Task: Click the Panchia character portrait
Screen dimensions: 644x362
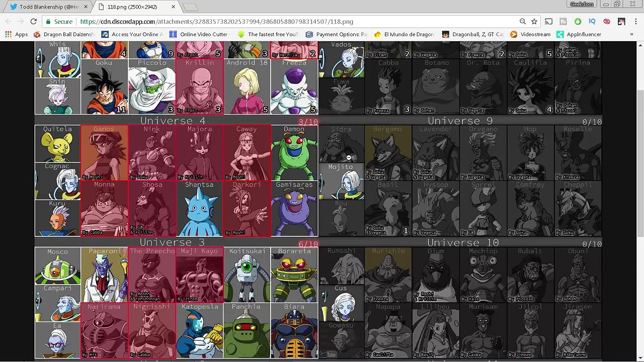Action: pyautogui.click(x=247, y=330)
